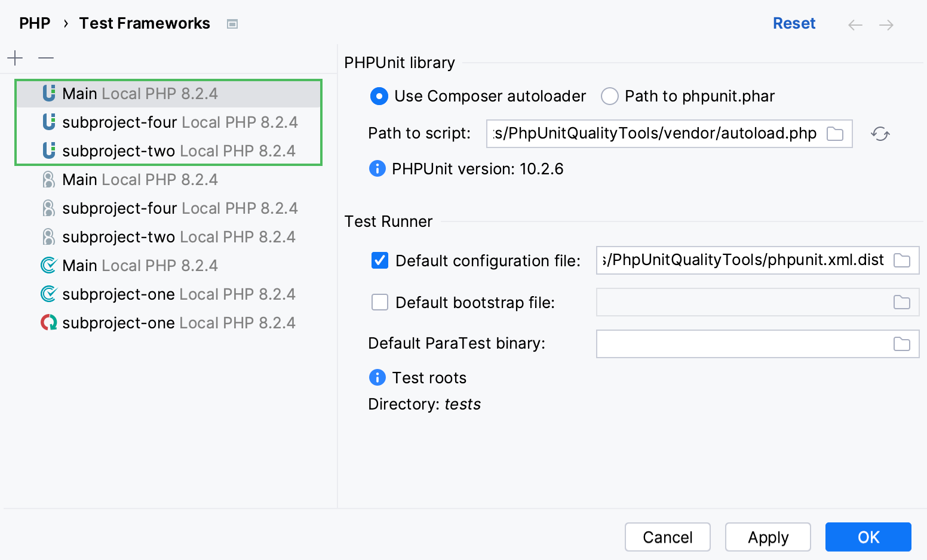Add a new test framework configuration
The image size is (927, 560).
pyautogui.click(x=15, y=57)
